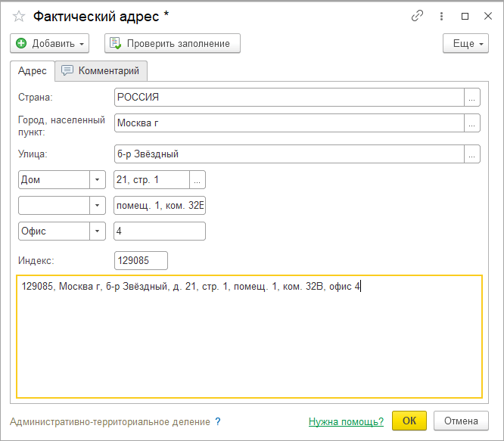Click the Индекс: label

click(x=36, y=260)
